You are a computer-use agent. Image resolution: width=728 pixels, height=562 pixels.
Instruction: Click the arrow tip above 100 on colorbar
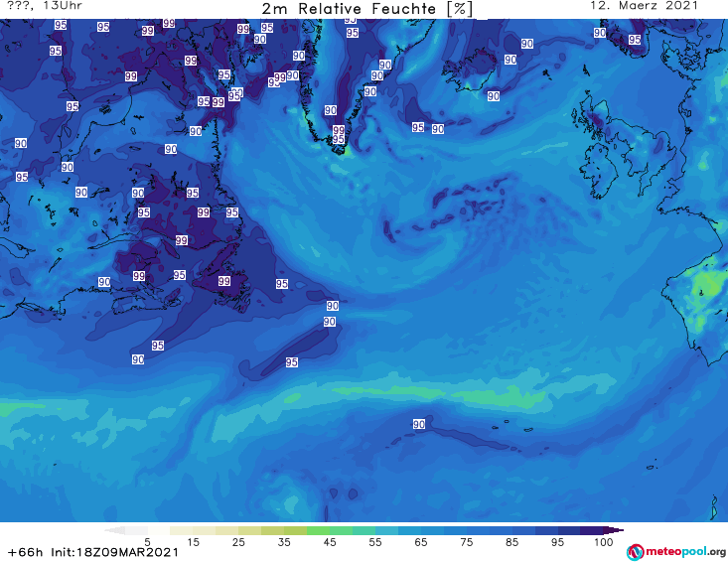(614, 530)
